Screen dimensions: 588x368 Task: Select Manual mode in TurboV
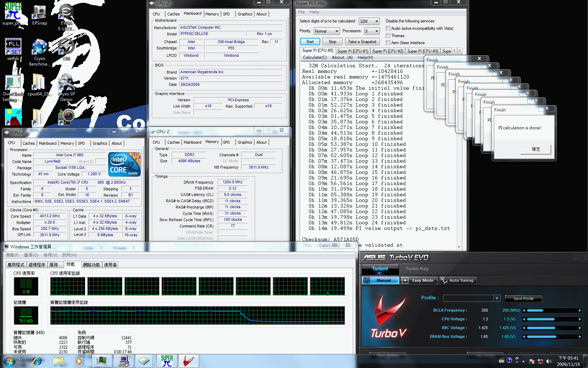click(380, 280)
